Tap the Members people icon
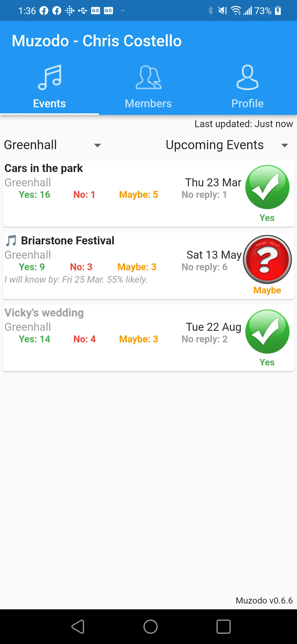 pos(148,77)
